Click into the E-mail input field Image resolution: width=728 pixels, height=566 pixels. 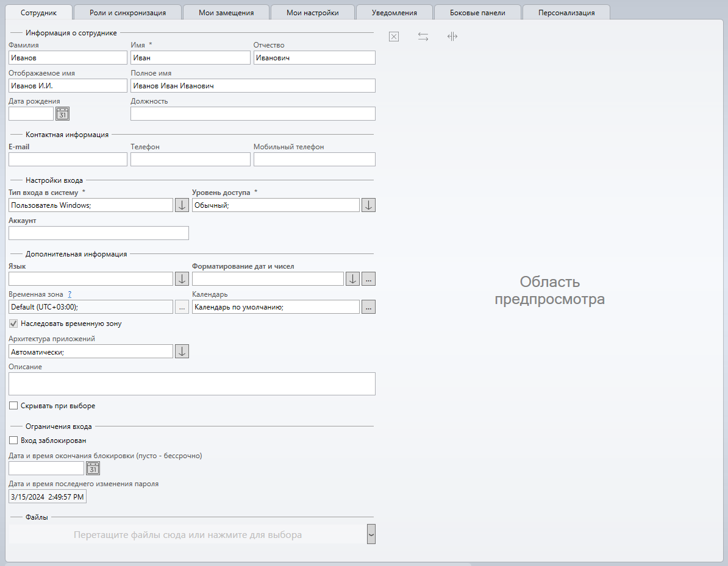point(68,159)
